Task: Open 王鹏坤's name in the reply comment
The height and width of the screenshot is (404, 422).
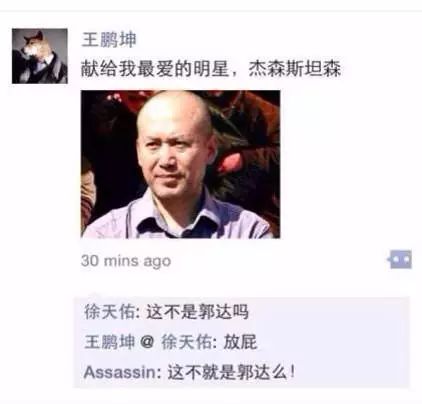Action: (x=110, y=342)
